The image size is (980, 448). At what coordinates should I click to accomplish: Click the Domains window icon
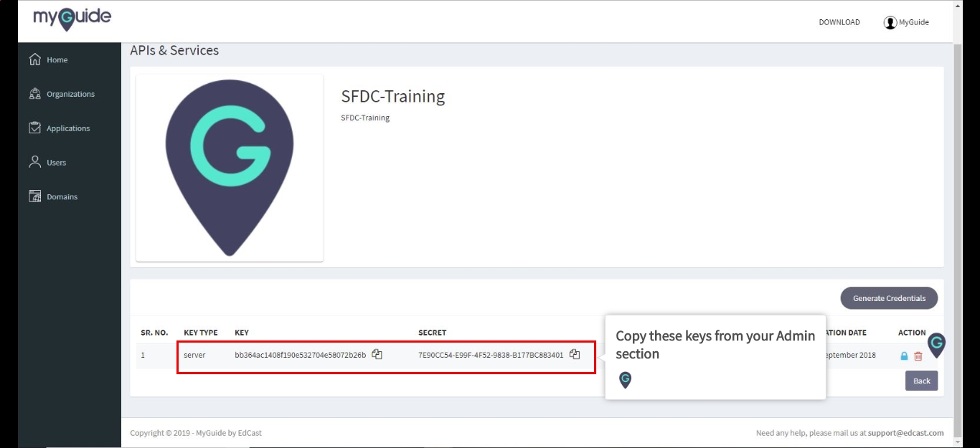pos(34,196)
